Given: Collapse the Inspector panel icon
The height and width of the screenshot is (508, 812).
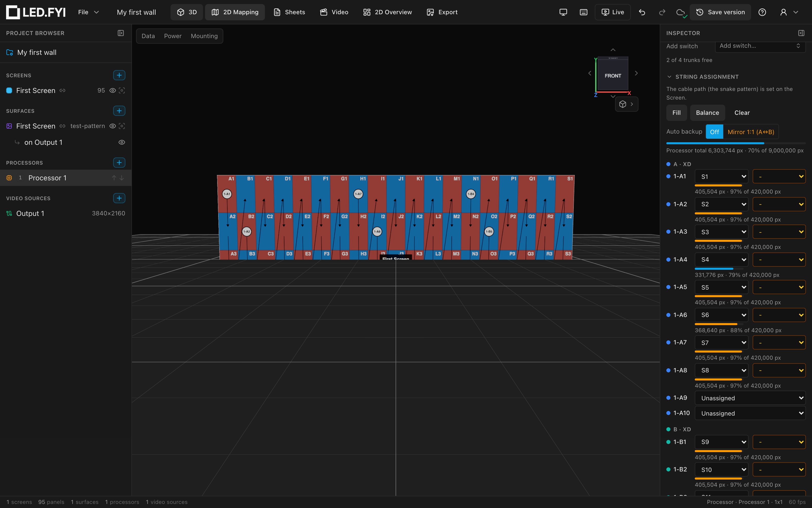Looking at the screenshot, I should tap(801, 33).
